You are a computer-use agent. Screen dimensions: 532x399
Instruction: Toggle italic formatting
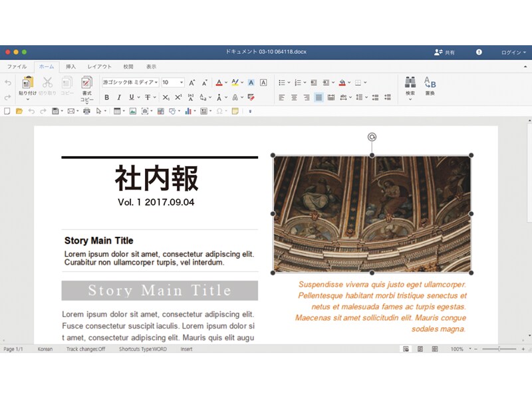tap(119, 98)
